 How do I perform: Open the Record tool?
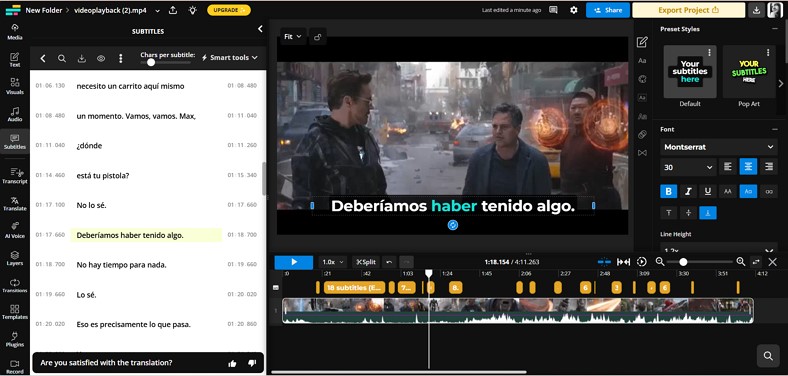point(15,366)
